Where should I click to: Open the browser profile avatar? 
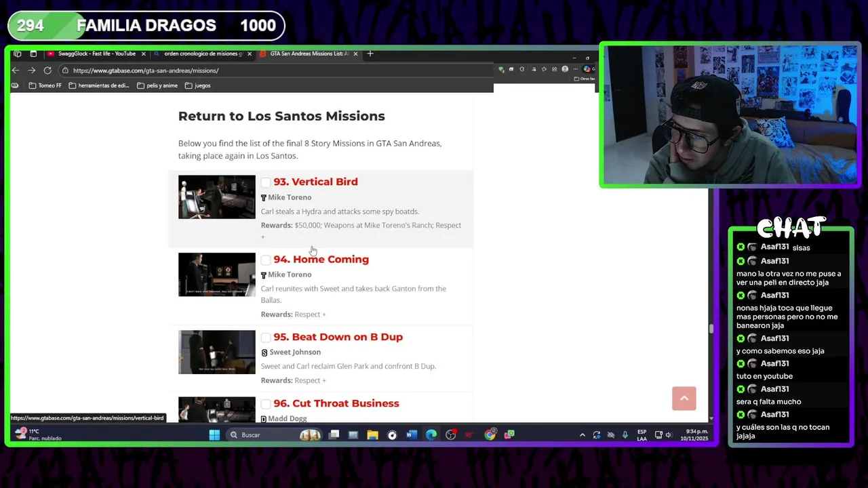[565, 69]
